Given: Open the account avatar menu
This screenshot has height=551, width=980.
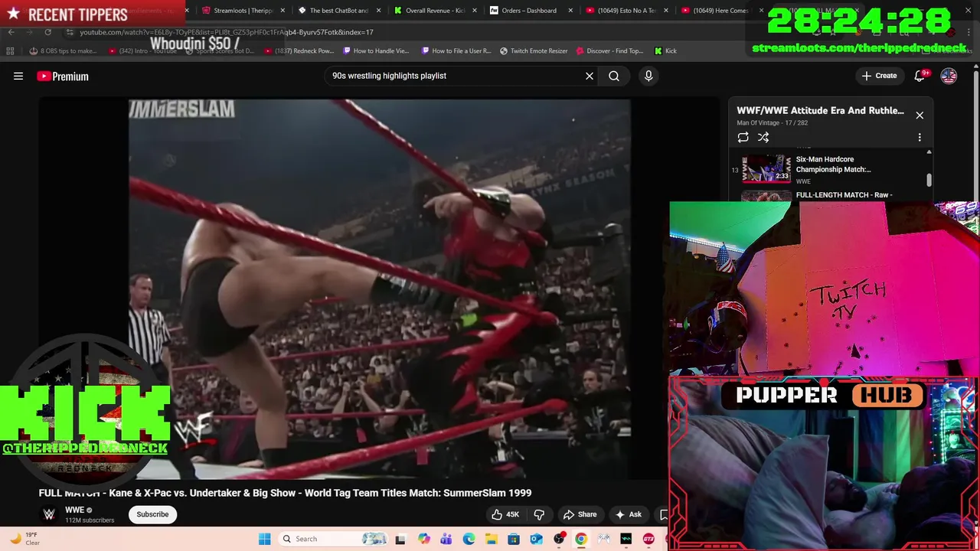Looking at the screenshot, I should click(x=949, y=76).
